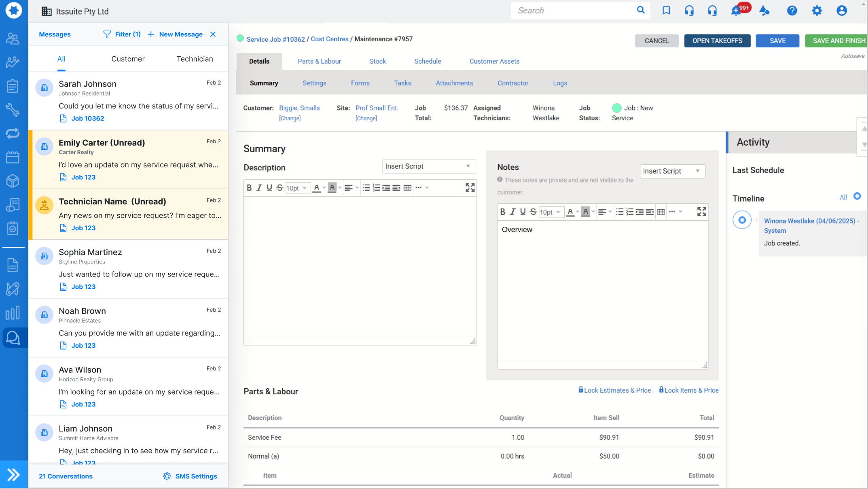Click Lock Estimates & Price link

click(x=615, y=390)
